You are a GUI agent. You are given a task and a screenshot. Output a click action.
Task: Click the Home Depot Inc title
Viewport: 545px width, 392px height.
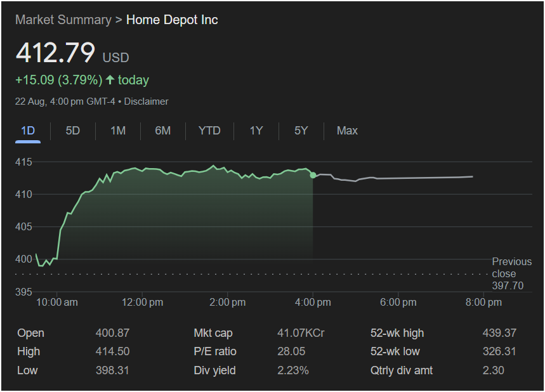172,20
